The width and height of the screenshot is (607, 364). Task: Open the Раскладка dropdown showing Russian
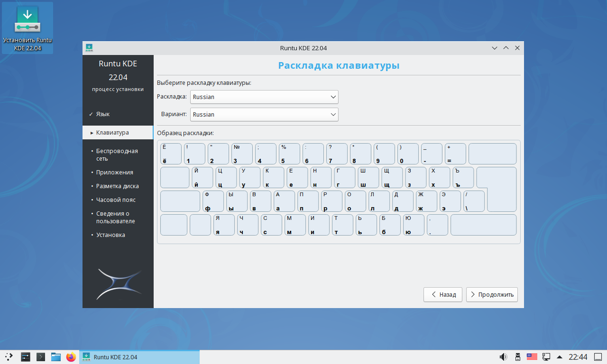(264, 97)
